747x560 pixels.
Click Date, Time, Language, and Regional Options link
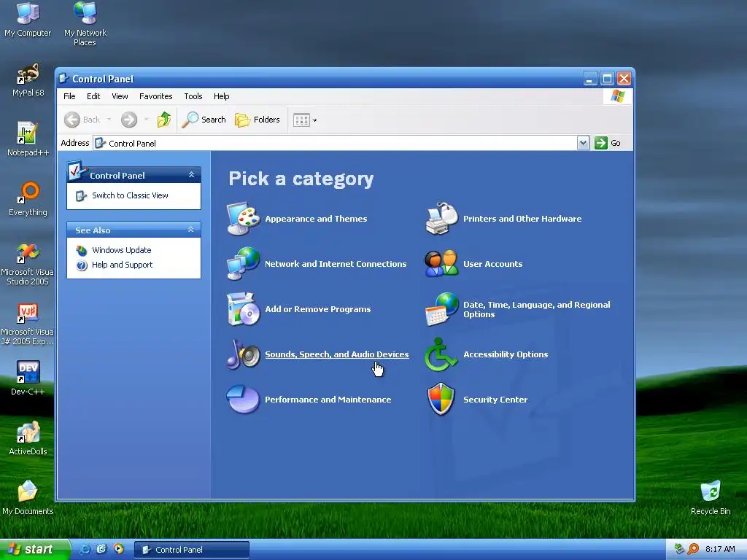coord(536,309)
